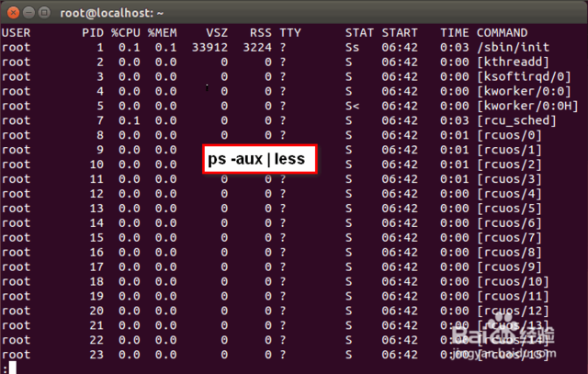Click the [rcuos/2] process name
588x374 pixels.
click(509, 164)
